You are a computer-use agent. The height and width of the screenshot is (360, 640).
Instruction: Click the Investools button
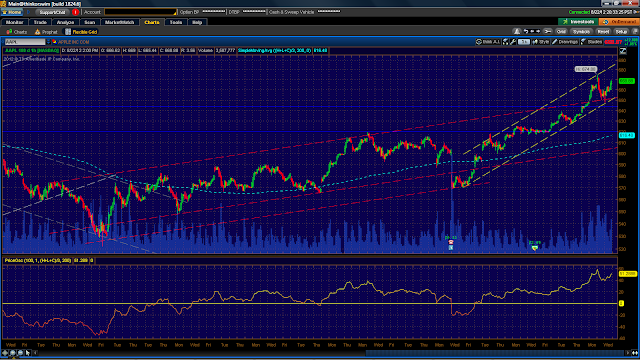pyautogui.click(x=578, y=22)
